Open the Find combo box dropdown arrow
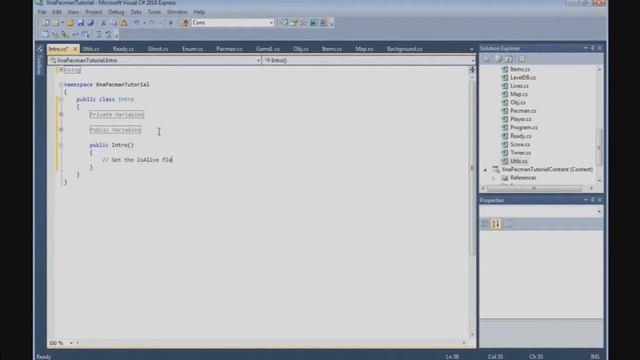This screenshot has width=640, height=360. tap(271, 23)
